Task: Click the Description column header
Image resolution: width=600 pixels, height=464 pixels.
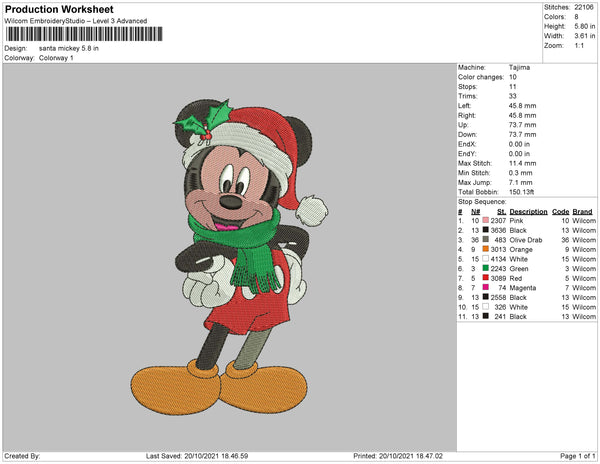Action: (528, 212)
